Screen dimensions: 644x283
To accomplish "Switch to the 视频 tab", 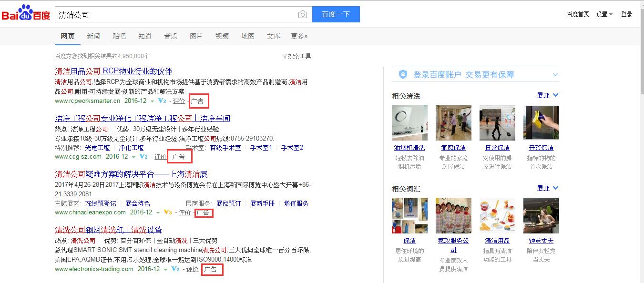I will 222,36.
